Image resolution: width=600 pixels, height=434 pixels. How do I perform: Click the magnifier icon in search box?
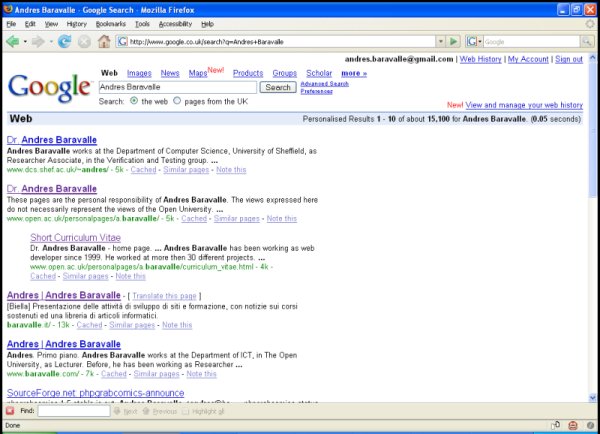[587, 41]
